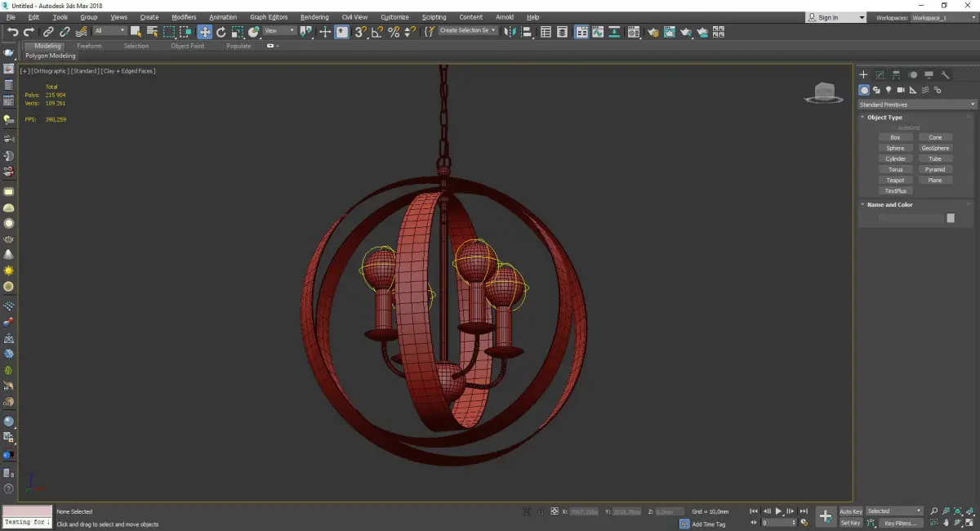Collapse the Object Type rollout

(884, 117)
